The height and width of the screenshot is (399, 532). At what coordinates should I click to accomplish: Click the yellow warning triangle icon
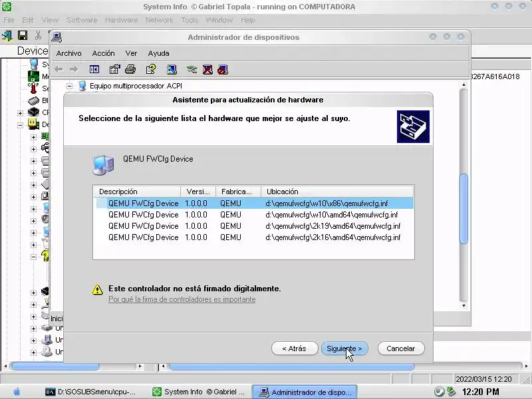[x=97, y=289]
